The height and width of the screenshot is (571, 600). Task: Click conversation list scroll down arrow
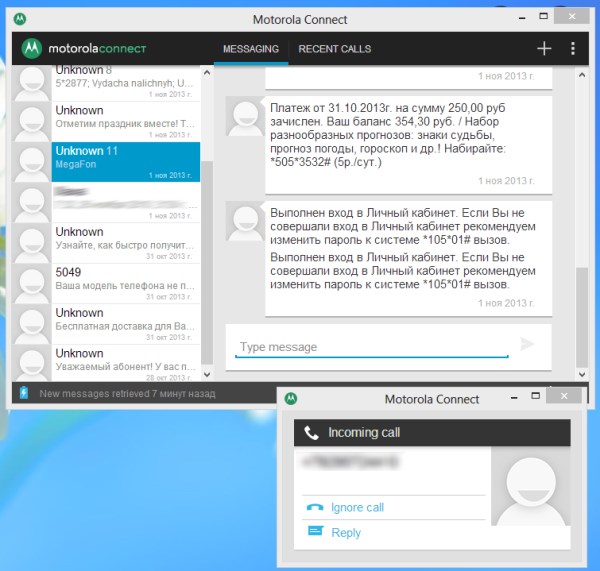pyautogui.click(x=207, y=375)
